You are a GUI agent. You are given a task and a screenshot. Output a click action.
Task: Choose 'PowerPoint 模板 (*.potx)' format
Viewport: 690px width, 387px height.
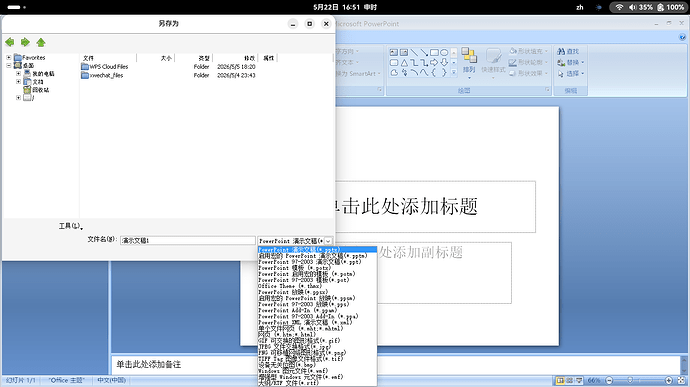(317, 268)
